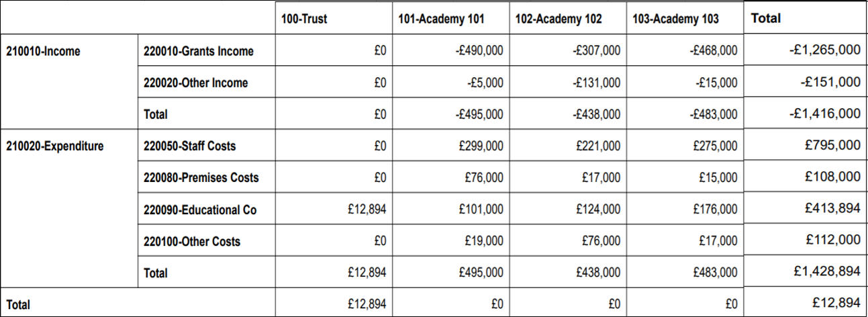Select the 210010-Income row group
Image resolution: width=868 pixels, height=317 pixels.
(42, 51)
